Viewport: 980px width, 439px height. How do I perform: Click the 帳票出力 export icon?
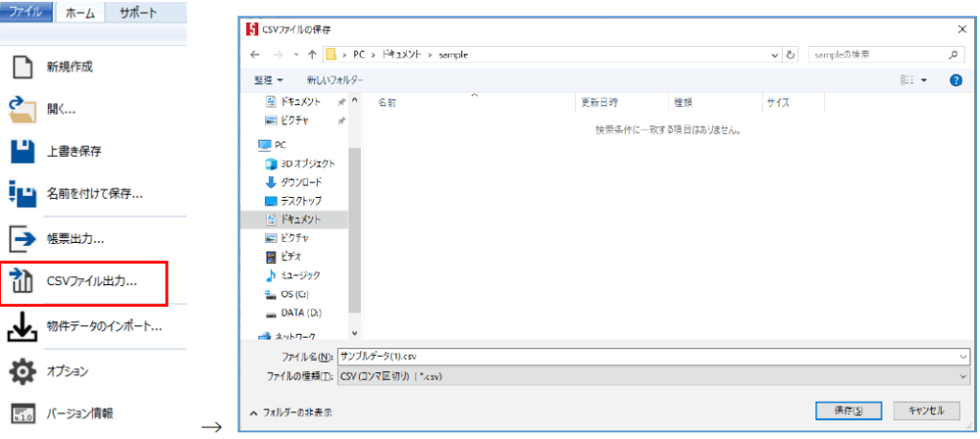coord(21,238)
